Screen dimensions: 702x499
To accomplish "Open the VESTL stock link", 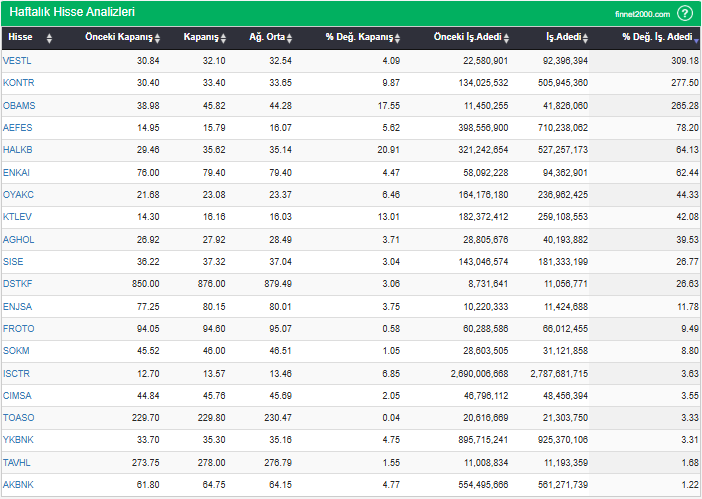I will pyautogui.click(x=17, y=61).
